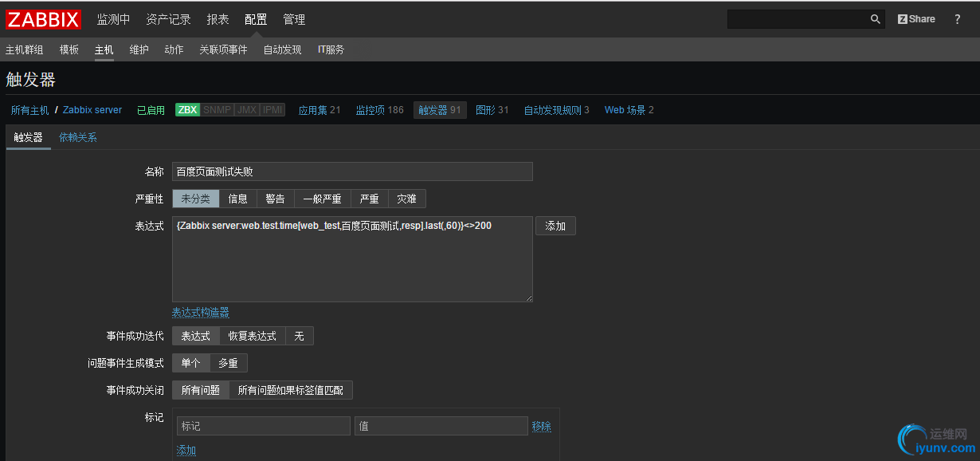
Task: Select 所有问题如果标签值匹配 for event closing
Action: (x=289, y=390)
